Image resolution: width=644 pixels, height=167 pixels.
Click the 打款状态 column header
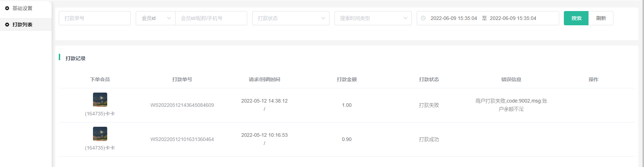coord(429,79)
